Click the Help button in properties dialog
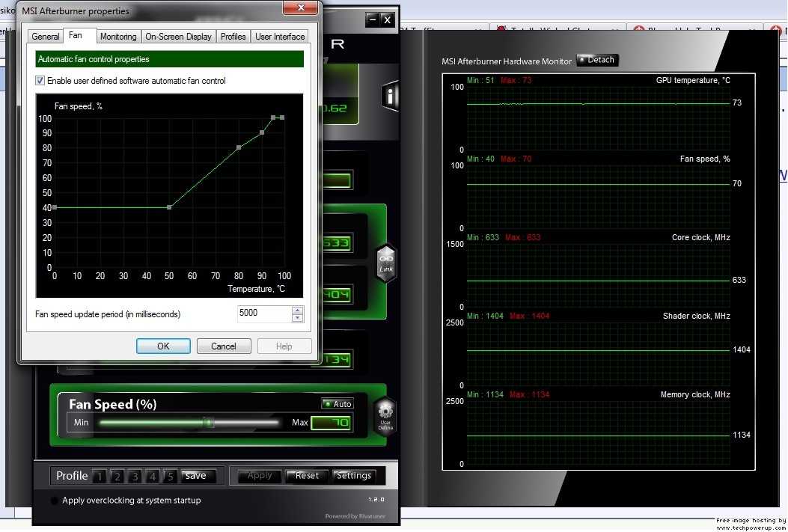 (x=284, y=346)
